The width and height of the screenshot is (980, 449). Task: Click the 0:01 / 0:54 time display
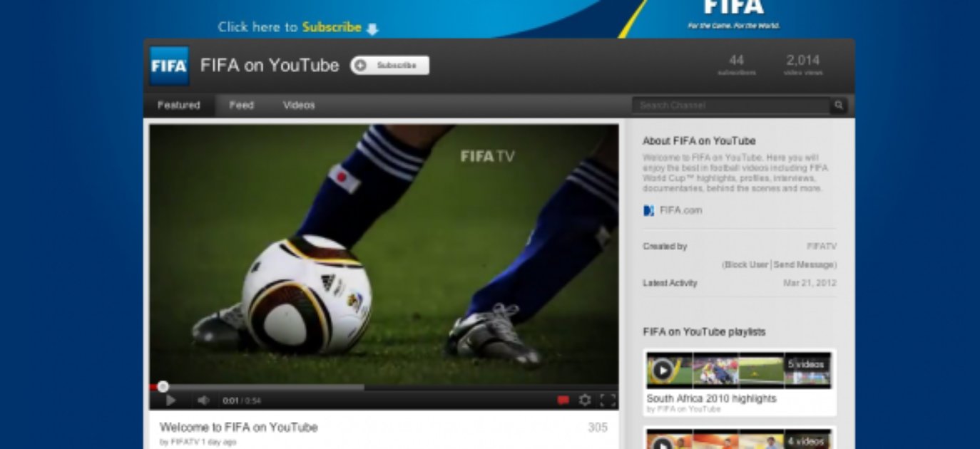pos(242,401)
